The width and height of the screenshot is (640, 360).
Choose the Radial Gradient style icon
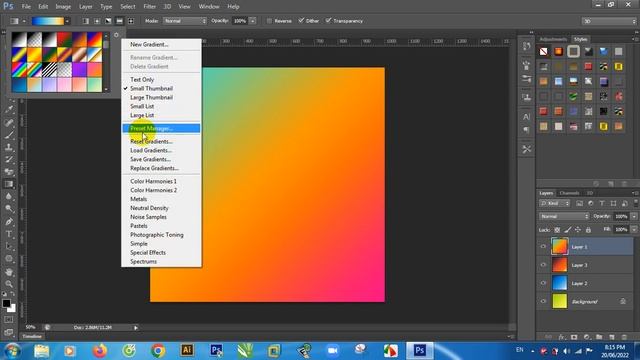(97, 21)
